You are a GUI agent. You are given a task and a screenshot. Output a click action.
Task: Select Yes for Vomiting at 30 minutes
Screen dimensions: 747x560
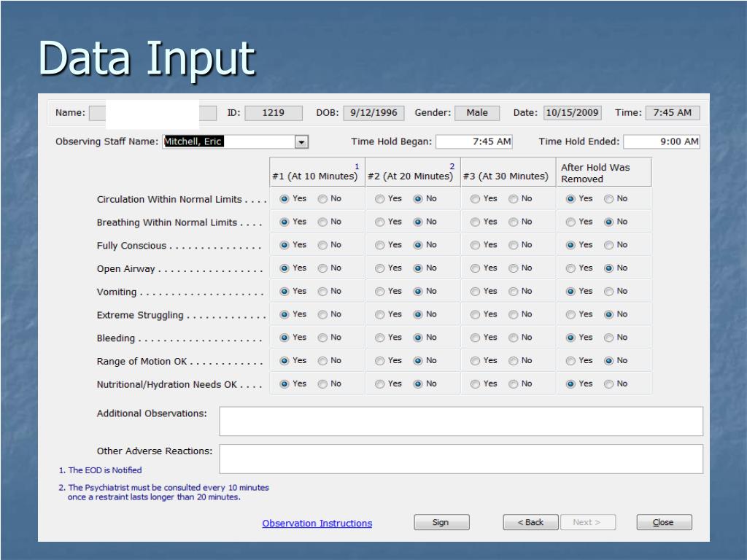475,292
